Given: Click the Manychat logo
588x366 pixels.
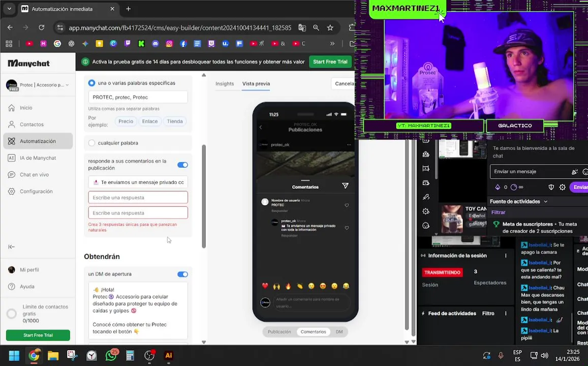Looking at the screenshot, I should [x=28, y=64].
